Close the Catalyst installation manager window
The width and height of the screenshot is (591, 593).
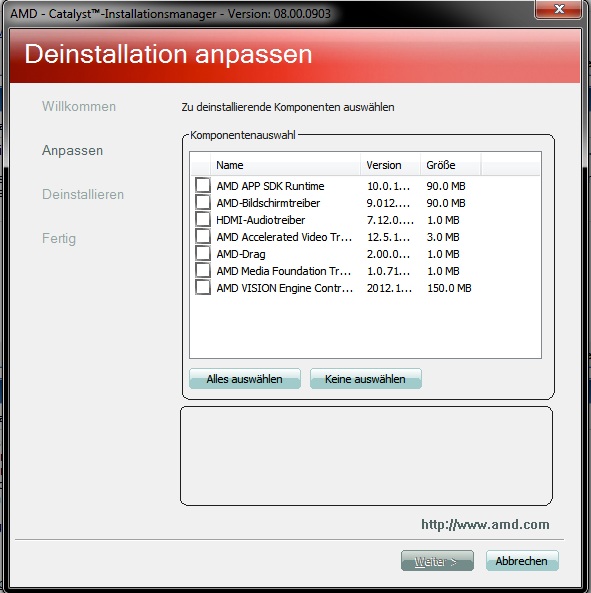tap(558, 9)
